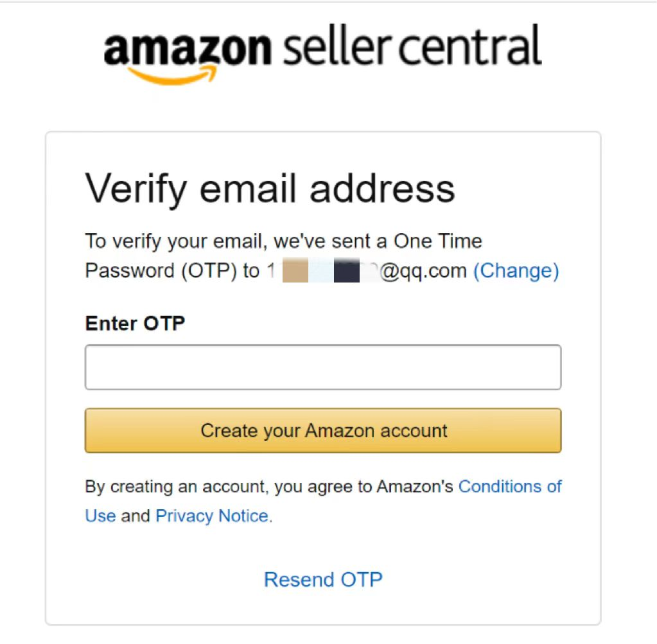
Task: Click the "Password (OTP) to" text
Action: click(172, 271)
